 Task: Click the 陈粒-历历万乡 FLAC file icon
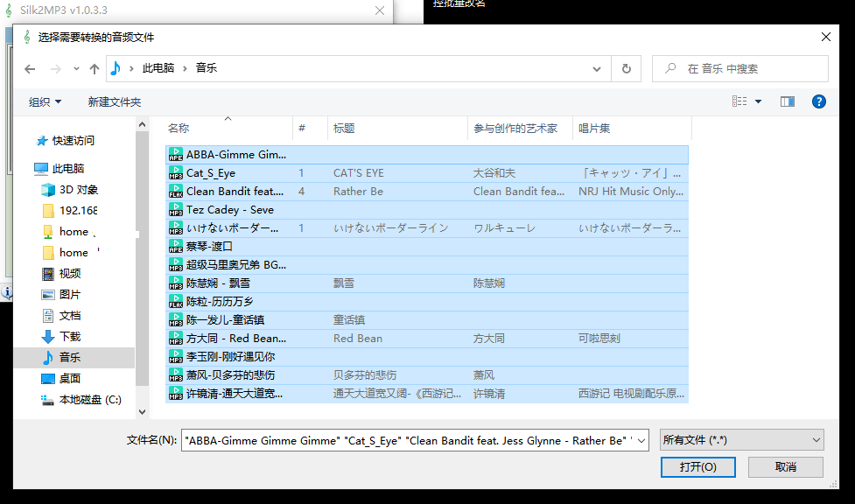click(176, 302)
